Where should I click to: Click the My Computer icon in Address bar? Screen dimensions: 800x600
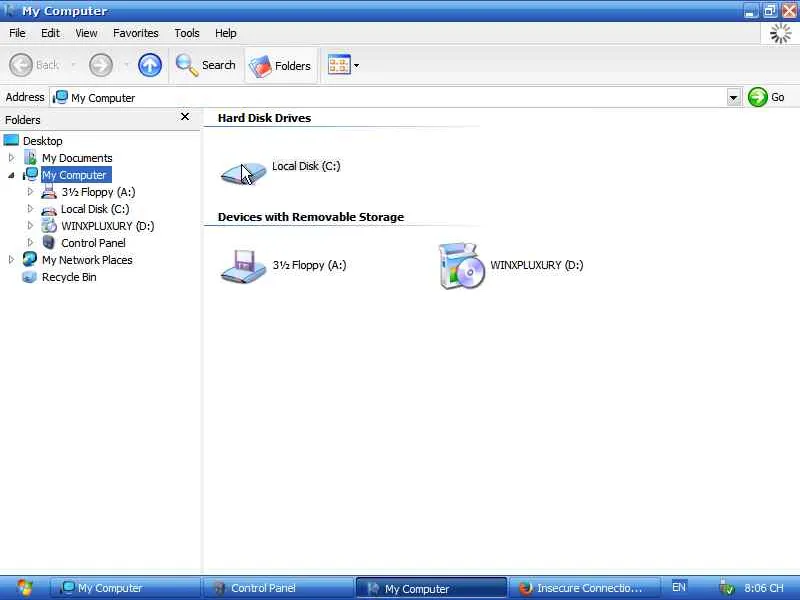(60, 97)
